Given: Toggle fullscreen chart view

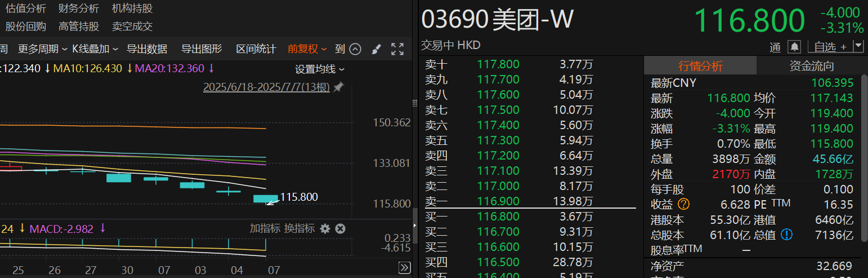Looking at the screenshot, I should pyautogui.click(x=397, y=49).
